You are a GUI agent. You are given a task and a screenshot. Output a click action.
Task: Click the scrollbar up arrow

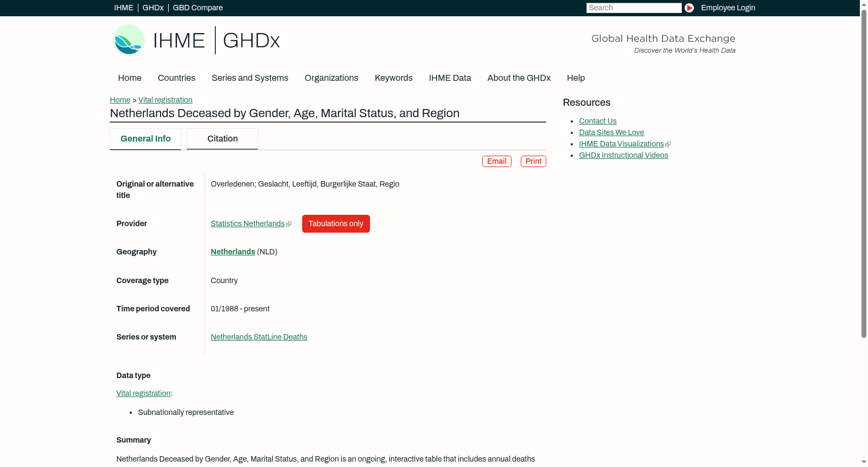click(x=864, y=4)
